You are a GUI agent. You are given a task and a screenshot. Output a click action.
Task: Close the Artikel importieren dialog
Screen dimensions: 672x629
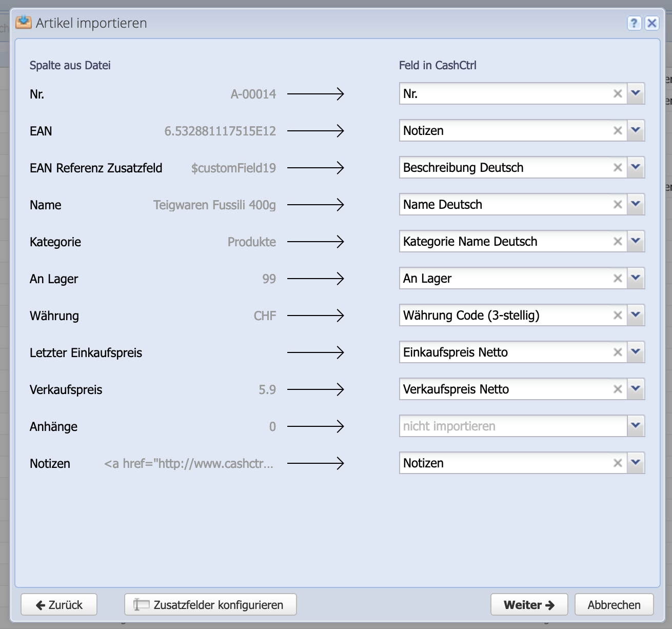point(652,23)
